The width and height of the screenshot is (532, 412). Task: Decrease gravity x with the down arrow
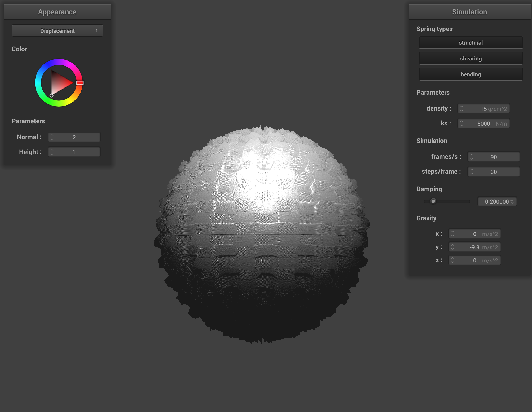[x=453, y=236]
